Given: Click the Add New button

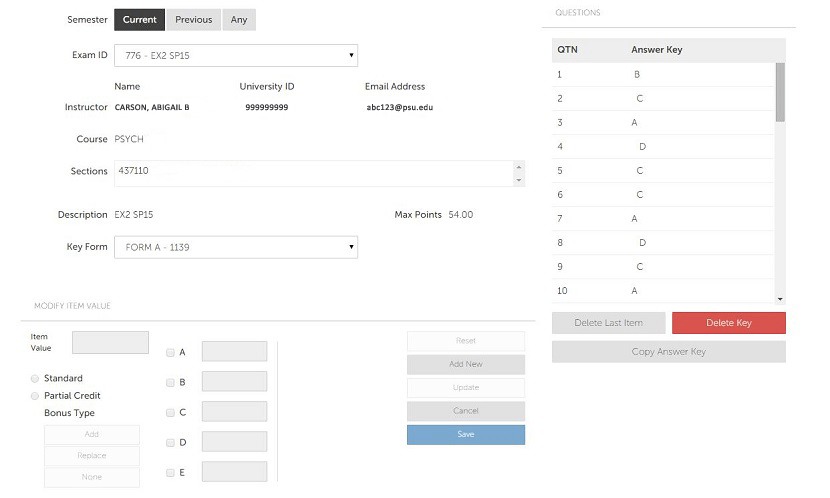Looking at the screenshot, I should [x=466, y=364].
